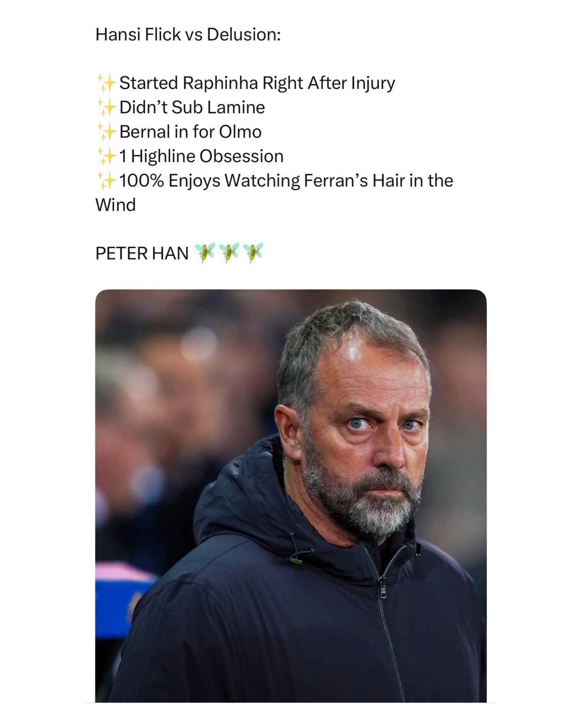Click the sparkle emoji before "Bernal in for Olmo"
The width and height of the screenshot is (582, 728).
(106, 132)
